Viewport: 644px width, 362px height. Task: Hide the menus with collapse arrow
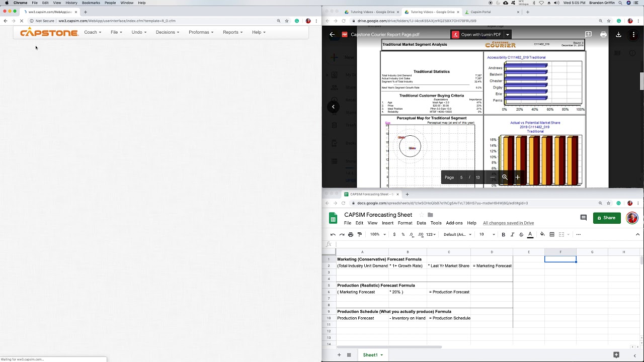pyautogui.click(x=637, y=234)
